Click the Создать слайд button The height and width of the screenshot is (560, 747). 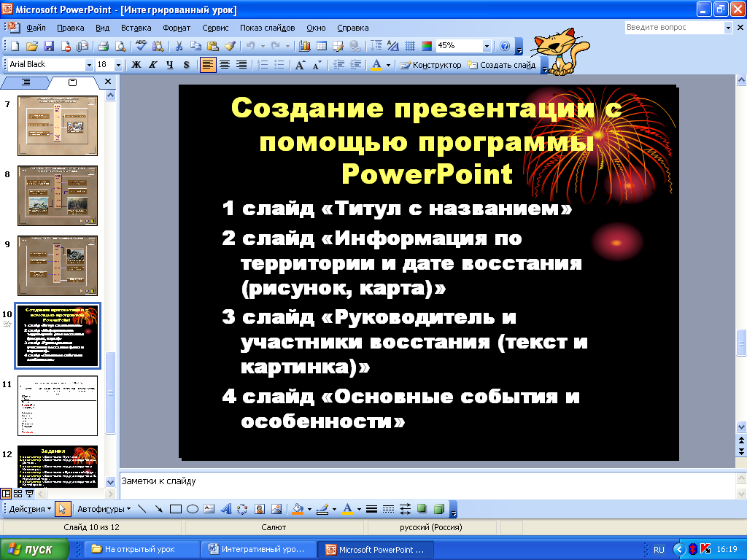pos(502,65)
